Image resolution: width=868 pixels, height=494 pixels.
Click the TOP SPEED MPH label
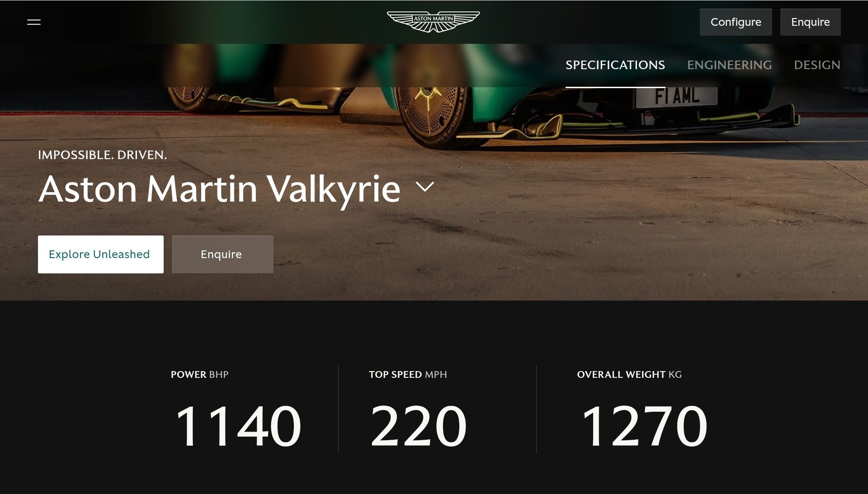tap(408, 374)
